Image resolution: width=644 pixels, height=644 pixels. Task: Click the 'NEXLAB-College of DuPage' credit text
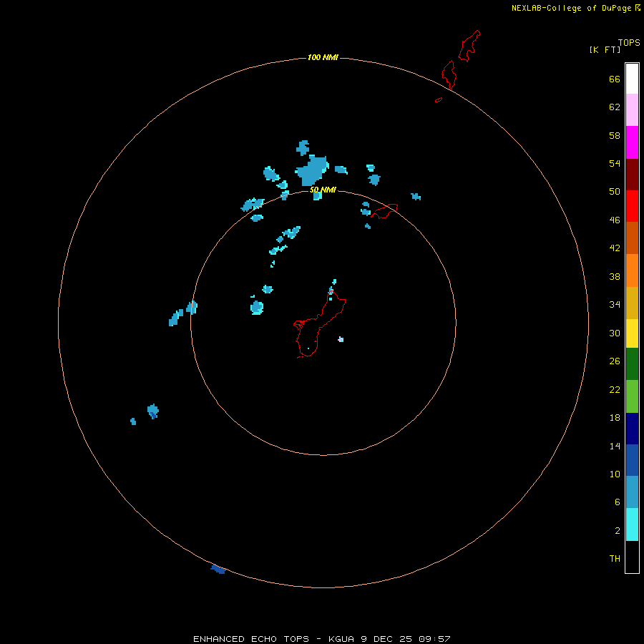tap(571, 8)
